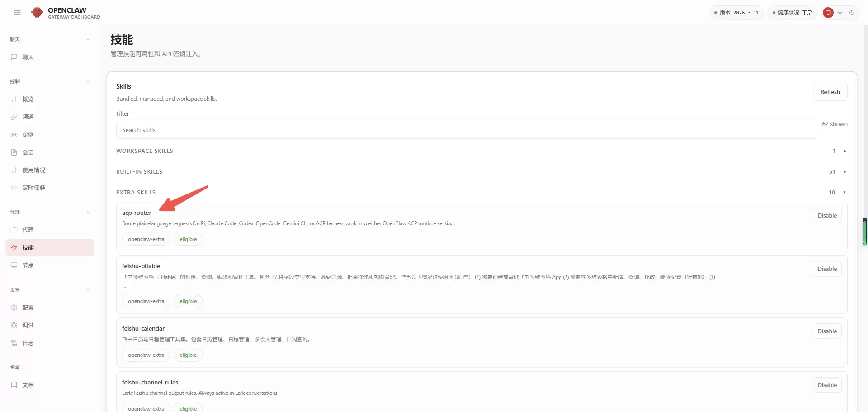Select the system theme monitor icon
The height and width of the screenshot is (412, 868).
click(x=828, y=13)
